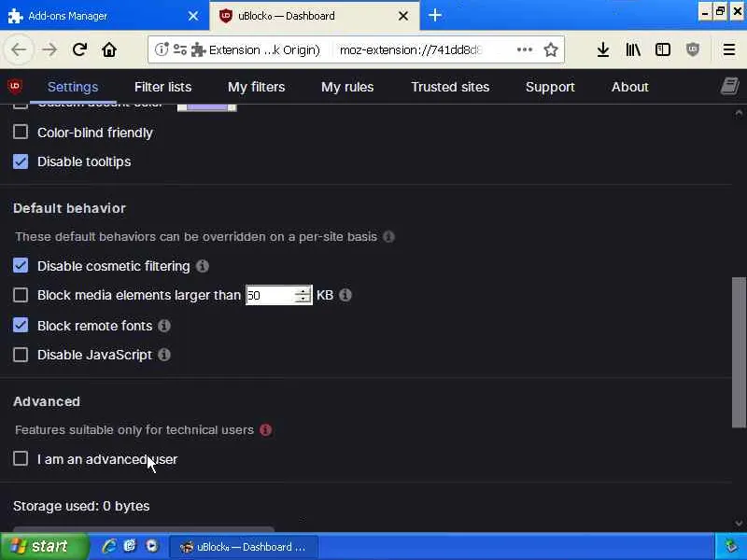Image resolution: width=747 pixels, height=560 pixels.
Task: Open the My filters tab
Action: point(256,87)
